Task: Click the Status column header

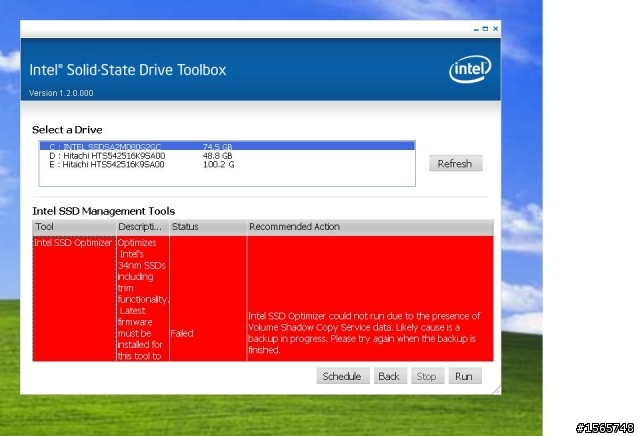Action: click(x=208, y=227)
